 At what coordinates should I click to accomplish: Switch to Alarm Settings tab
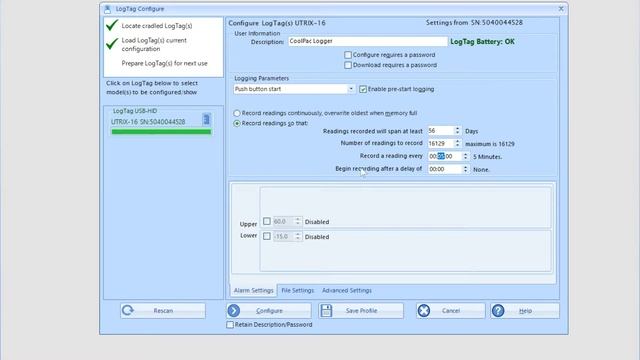coord(253,290)
